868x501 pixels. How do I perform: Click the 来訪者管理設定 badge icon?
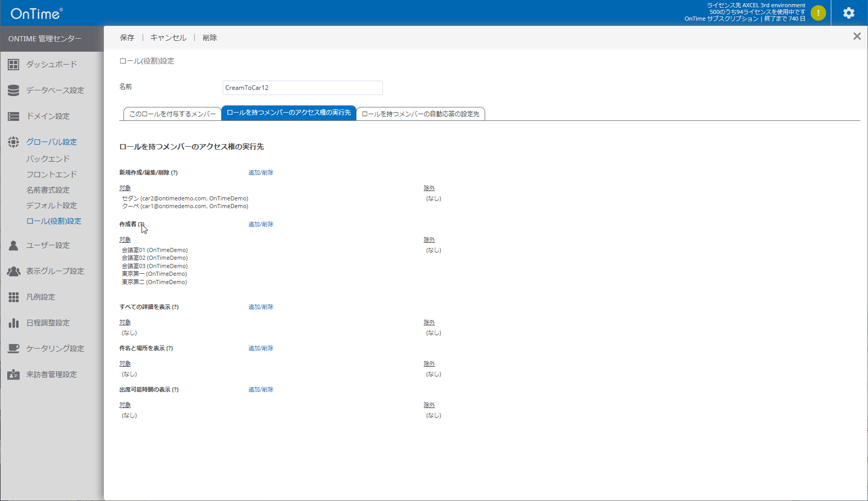pyautogui.click(x=13, y=374)
